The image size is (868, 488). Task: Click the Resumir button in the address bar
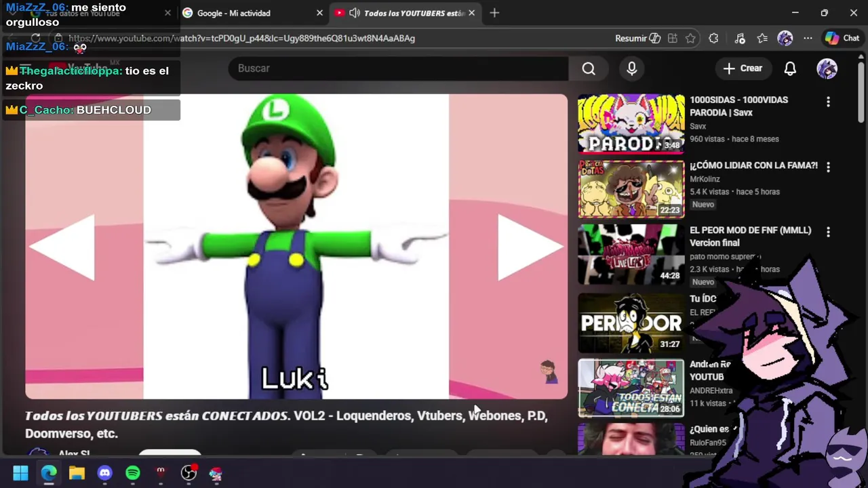coord(637,39)
